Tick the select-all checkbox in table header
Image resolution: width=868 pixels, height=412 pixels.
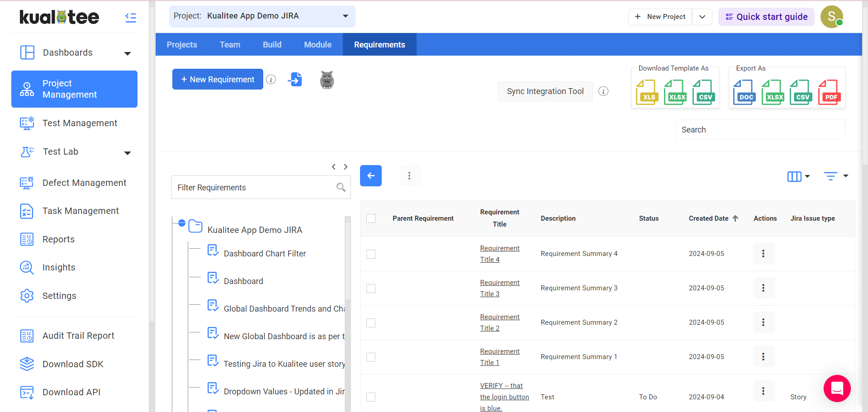(371, 218)
